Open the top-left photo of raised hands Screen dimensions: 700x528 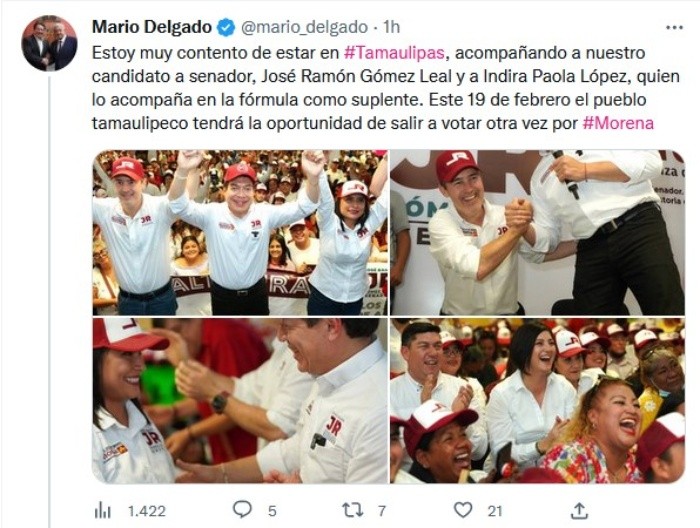(240, 233)
